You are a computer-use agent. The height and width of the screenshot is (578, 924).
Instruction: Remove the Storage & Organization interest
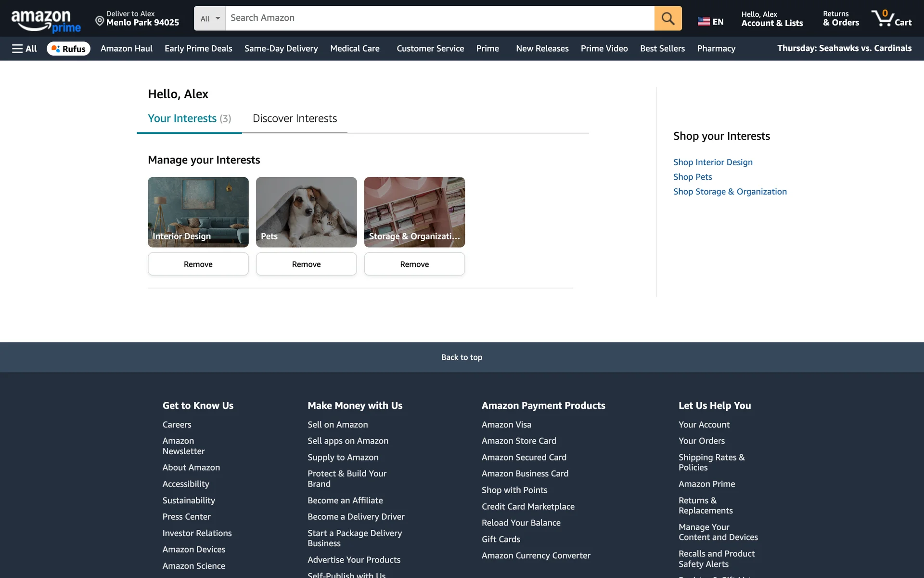[x=414, y=264]
